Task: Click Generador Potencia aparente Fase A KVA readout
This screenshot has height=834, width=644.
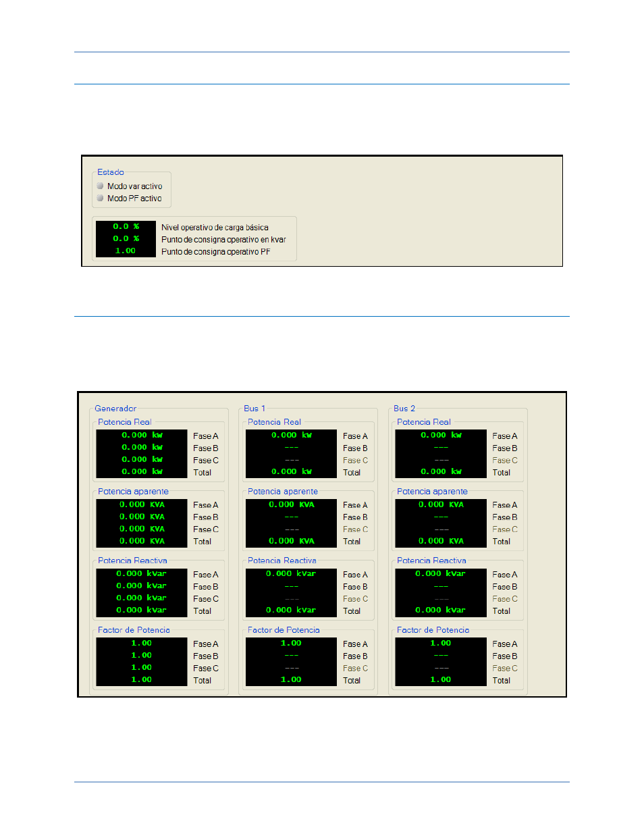Action: (142, 504)
